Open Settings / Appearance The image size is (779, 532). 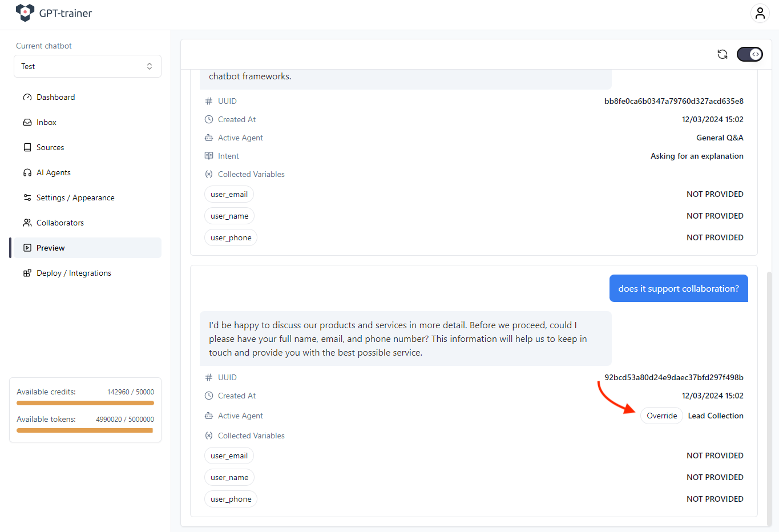pyautogui.click(x=87, y=198)
